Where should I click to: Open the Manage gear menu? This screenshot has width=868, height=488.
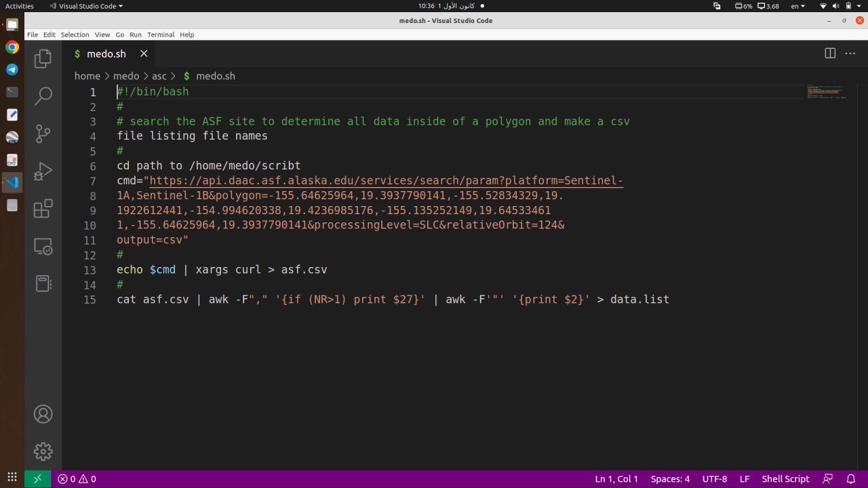tap(43, 451)
